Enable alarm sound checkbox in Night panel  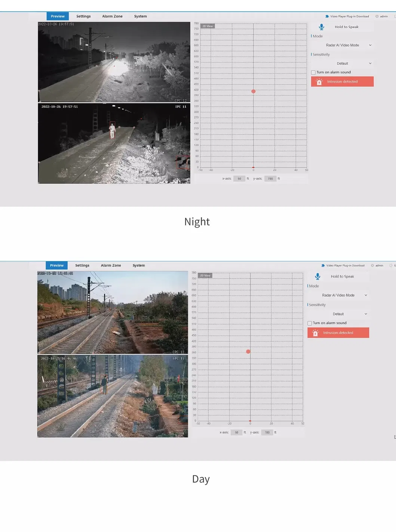pos(313,73)
